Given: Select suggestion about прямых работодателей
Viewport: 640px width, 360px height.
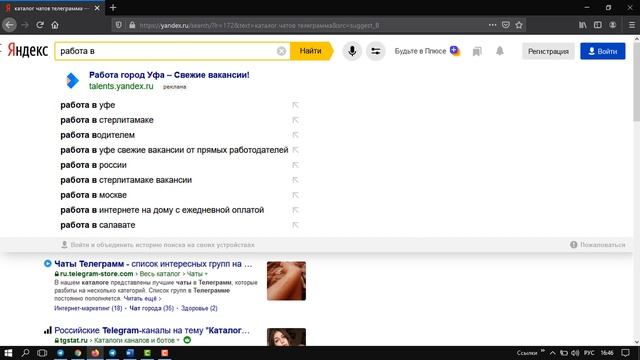Looking at the screenshot, I should click(x=173, y=150).
